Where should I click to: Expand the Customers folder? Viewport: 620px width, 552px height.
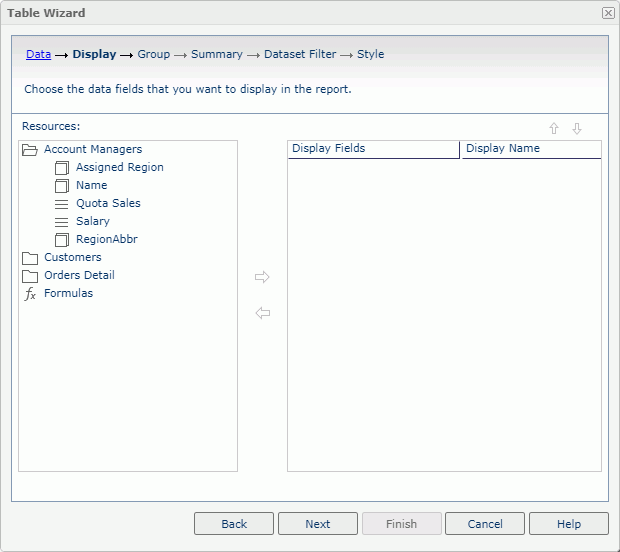30,258
